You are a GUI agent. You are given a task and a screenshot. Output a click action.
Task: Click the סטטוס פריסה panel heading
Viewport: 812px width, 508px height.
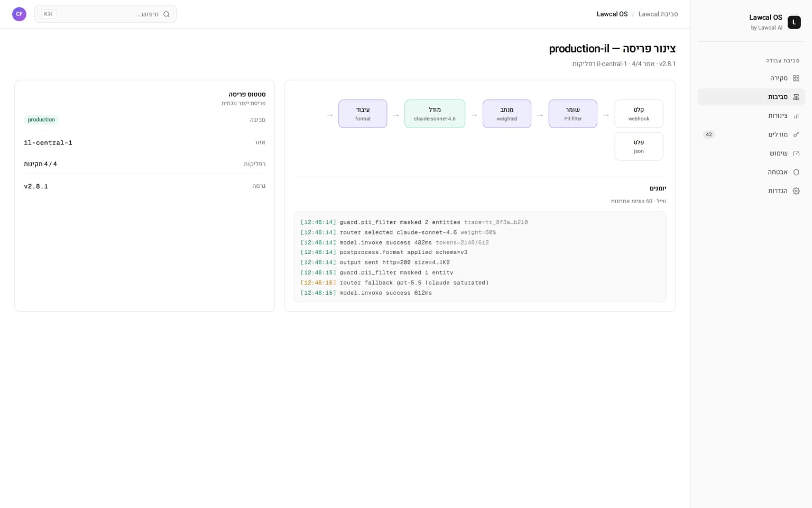[247, 94]
